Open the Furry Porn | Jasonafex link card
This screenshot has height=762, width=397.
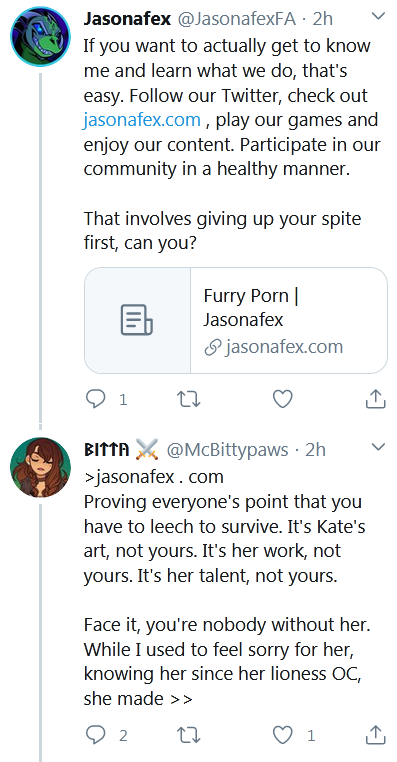click(236, 320)
